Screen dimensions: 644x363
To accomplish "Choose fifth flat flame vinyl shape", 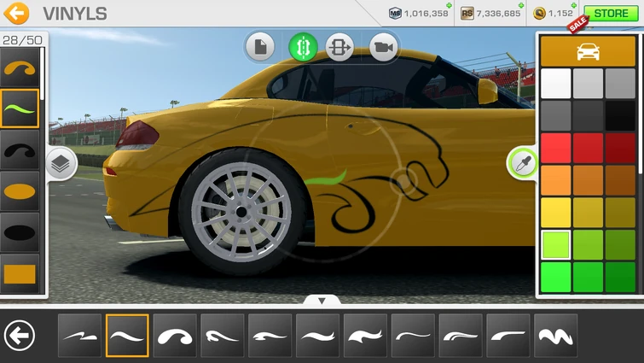I will pyautogui.click(x=270, y=336).
